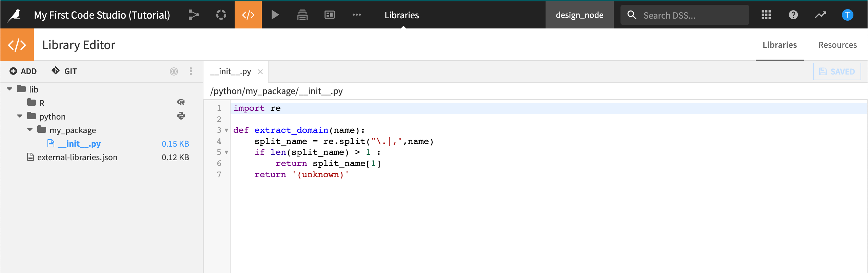Open the dashboards icon in top bar
868x273 pixels.
330,15
